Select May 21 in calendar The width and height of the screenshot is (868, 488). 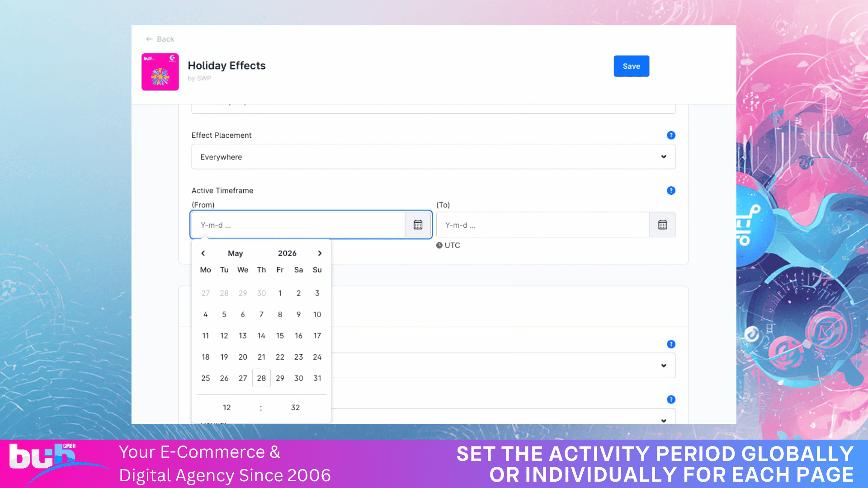coord(261,357)
